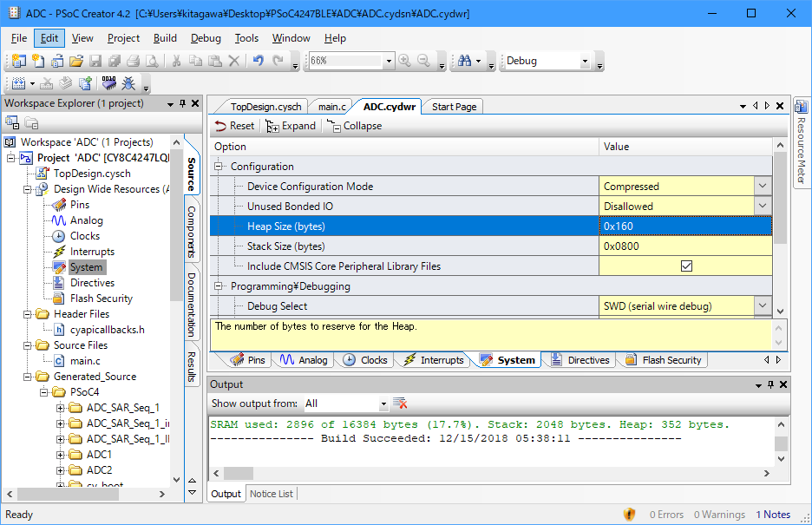Collapse the Configuration section
The image size is (812, 525).
(x=219, y=167)
